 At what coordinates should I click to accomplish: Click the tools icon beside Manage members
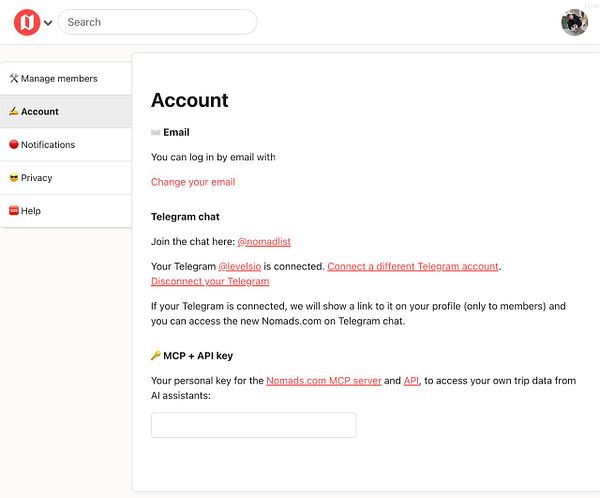[14, 78]
